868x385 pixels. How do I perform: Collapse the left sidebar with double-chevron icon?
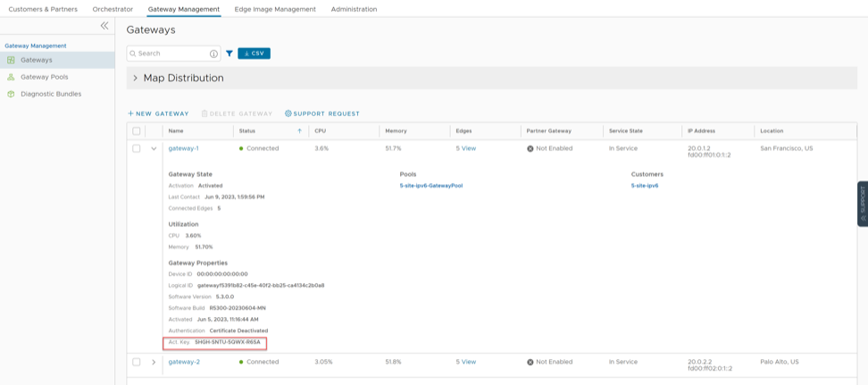[104, 26]
